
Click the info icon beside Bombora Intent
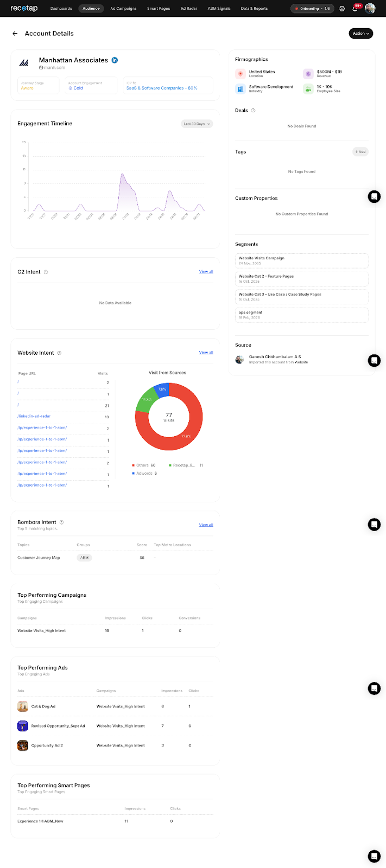pyautogui.click(x=61, y=522)
